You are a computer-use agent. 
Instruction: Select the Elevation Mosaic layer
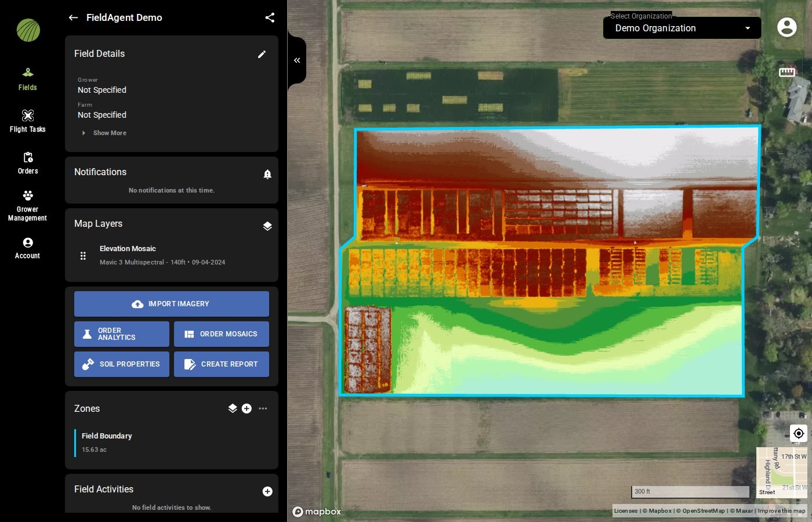(172, 255)
